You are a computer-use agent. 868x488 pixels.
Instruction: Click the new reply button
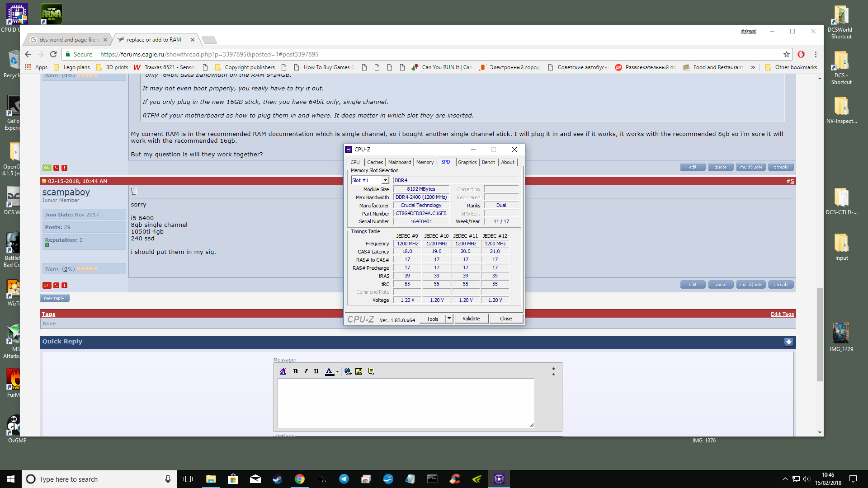click(x=54, y=298)
